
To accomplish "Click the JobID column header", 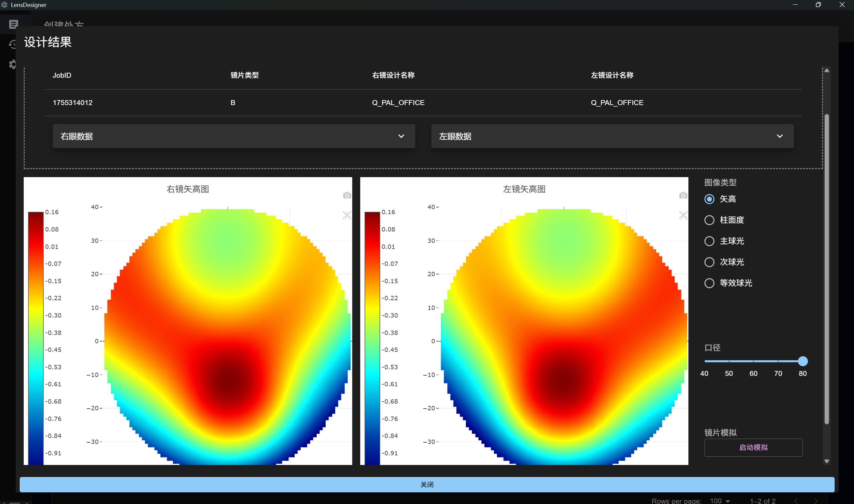I will [62, 75].
